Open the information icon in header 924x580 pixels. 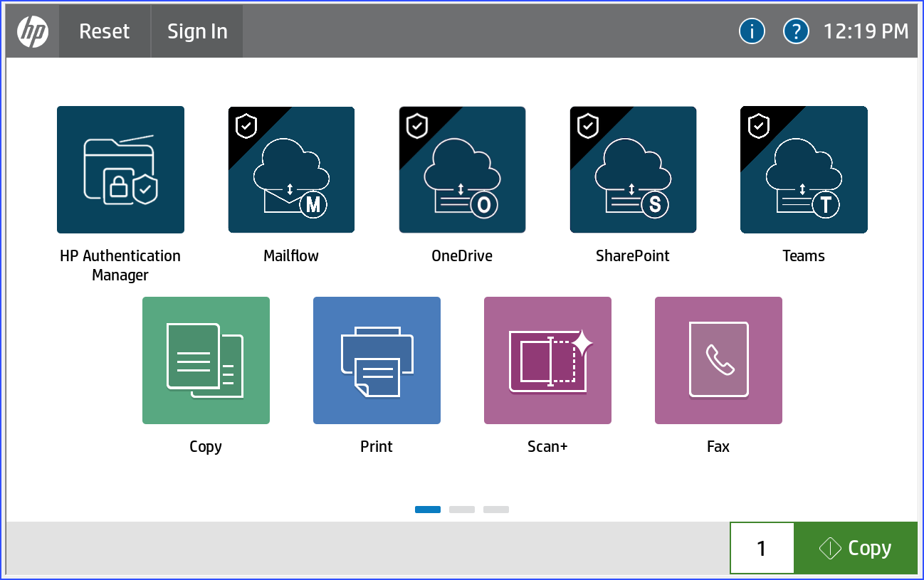click(752, 31)
